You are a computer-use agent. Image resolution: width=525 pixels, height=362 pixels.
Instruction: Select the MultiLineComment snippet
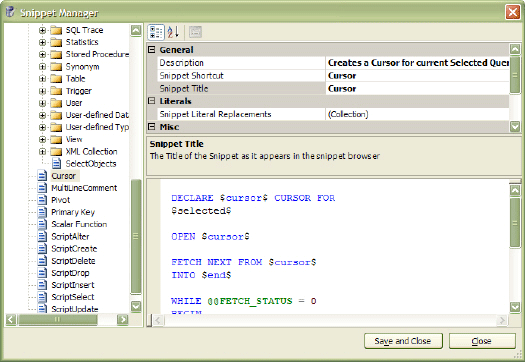coord(84,188)
